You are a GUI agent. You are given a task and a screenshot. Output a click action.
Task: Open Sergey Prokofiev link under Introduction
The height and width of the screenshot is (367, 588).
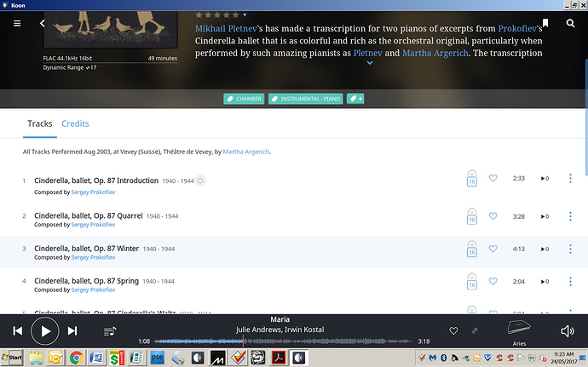(93, 192)
